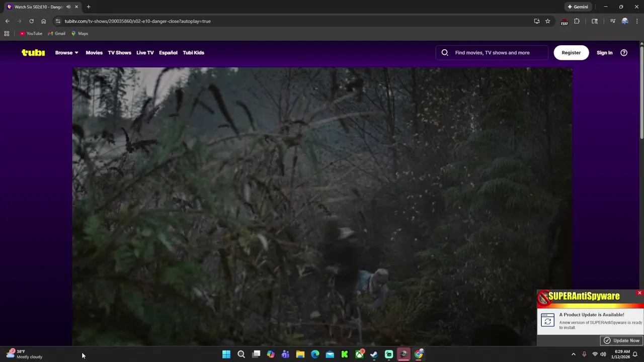Click Update Now in SUPERAntiSpyware popup
The width and height of the screenshot is (644, 362).
coord(622,340)
